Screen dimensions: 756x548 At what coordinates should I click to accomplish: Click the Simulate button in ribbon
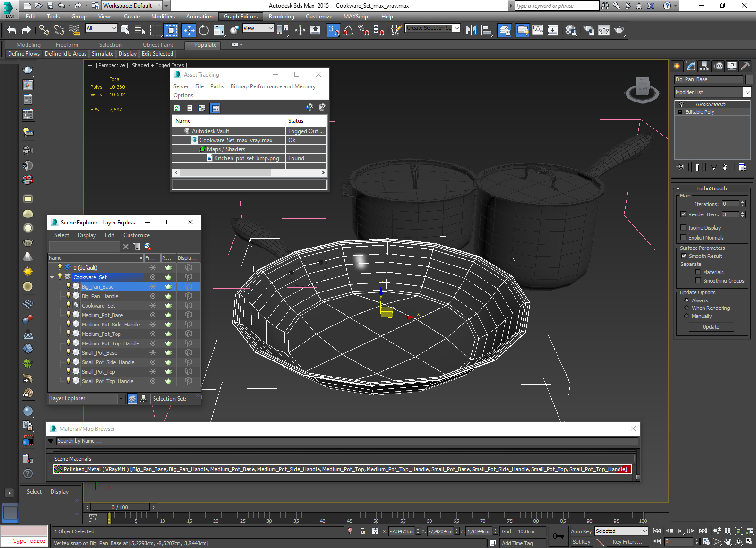(x=103, y=54)
